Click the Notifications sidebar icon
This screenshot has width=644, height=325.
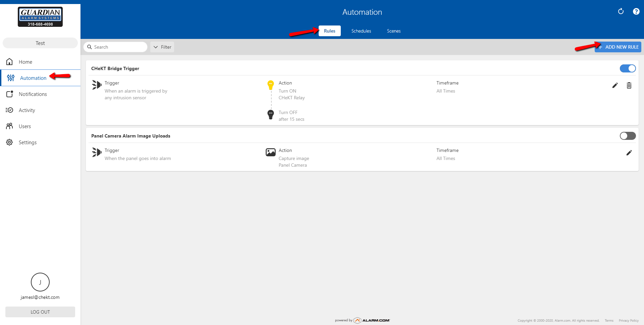tap(10, 94)
